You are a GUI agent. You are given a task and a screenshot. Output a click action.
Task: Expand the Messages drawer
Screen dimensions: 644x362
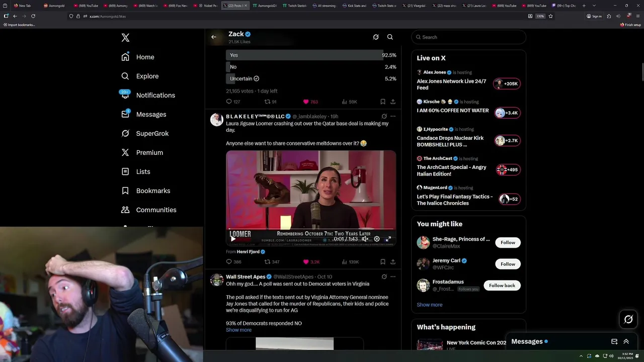pyautogui.click(x=626, y=341)
